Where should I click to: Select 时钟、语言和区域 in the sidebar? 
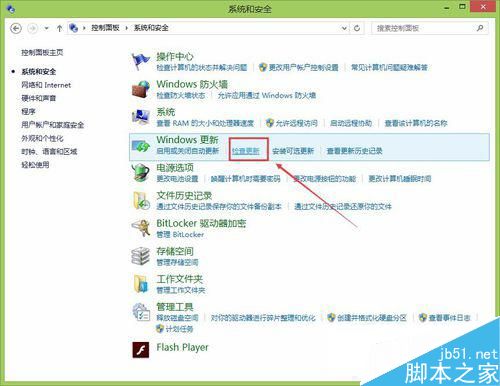[49, 151]
